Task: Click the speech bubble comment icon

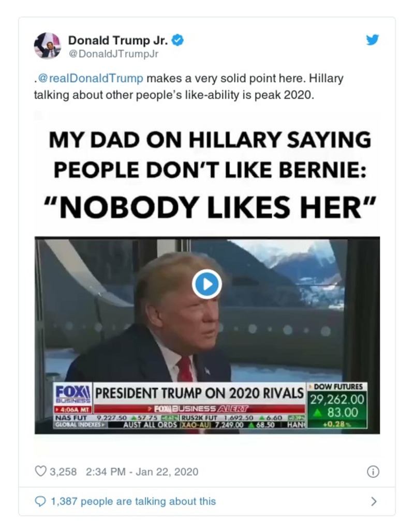Action: point(40,501)
